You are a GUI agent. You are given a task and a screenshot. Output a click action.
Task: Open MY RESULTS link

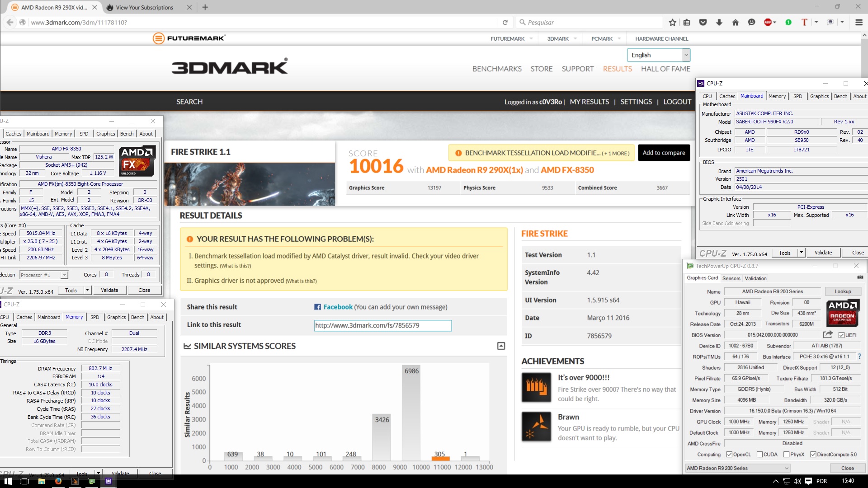pyautogui.click(x=589, y=102)
